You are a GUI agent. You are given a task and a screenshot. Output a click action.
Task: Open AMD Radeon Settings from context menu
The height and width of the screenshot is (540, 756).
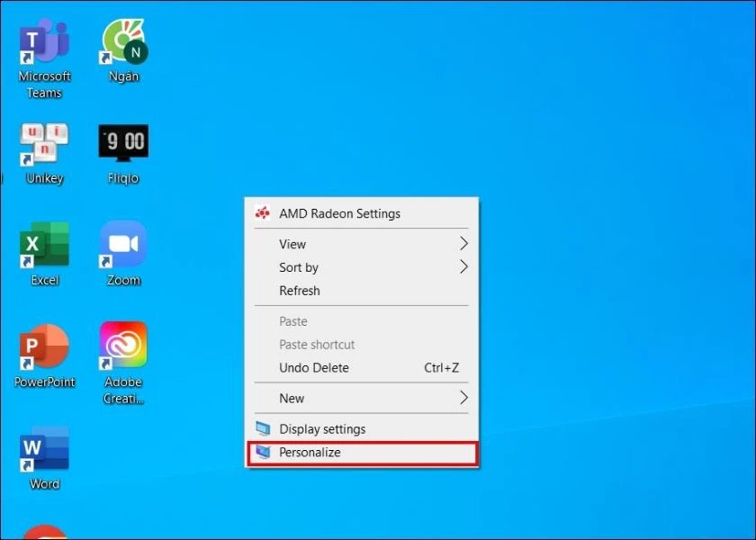pyautogui.click(x=339, y=213)
